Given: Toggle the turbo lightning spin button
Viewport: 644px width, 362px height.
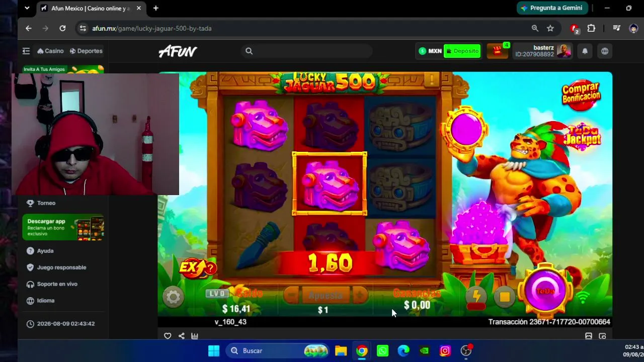Looking at the screenshot, I should click(x=476, y=297).
